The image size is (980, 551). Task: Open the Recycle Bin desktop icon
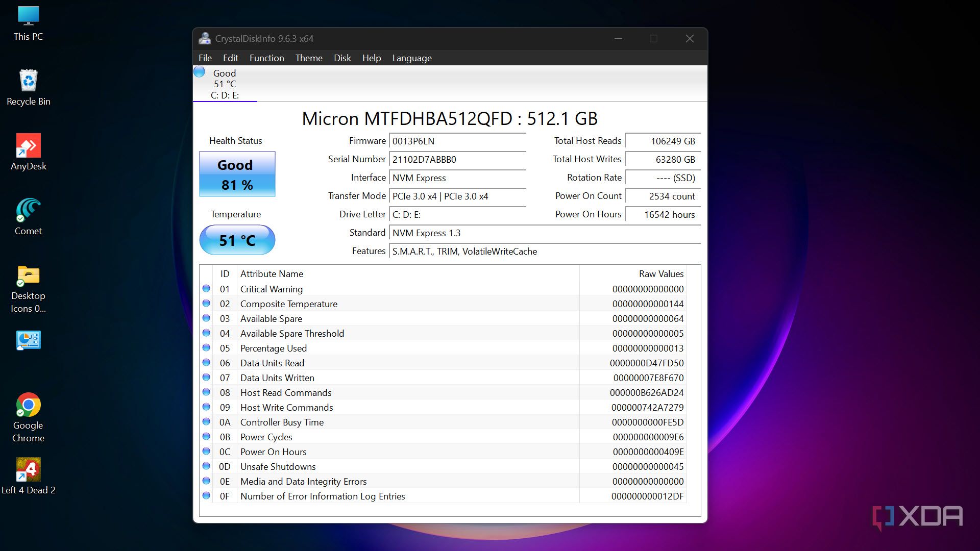[x=28, y=88]
